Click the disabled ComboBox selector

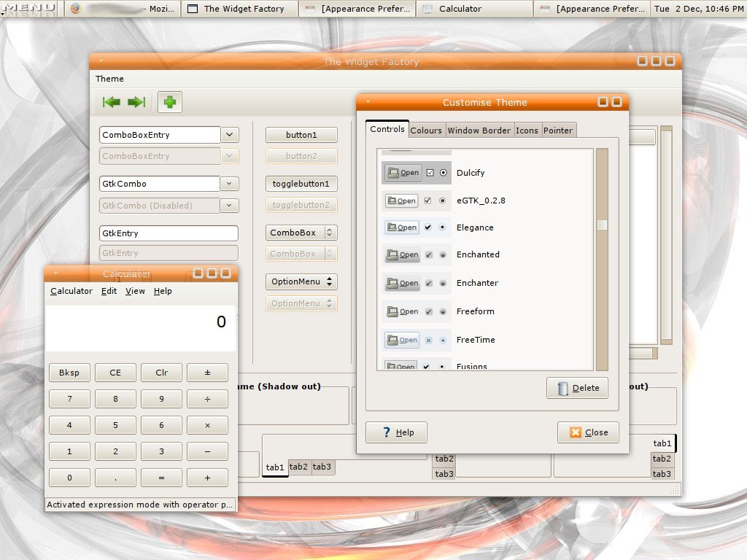click(301, 254)
